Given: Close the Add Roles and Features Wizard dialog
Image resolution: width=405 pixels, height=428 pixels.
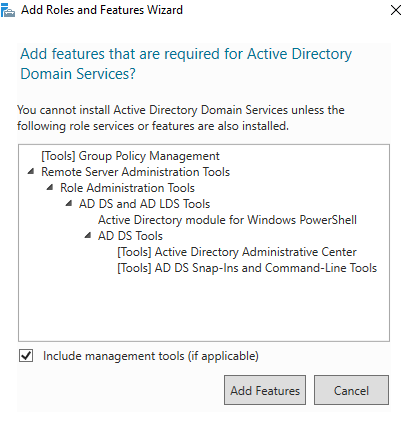Looking at the screenshot, I should 396,10.
